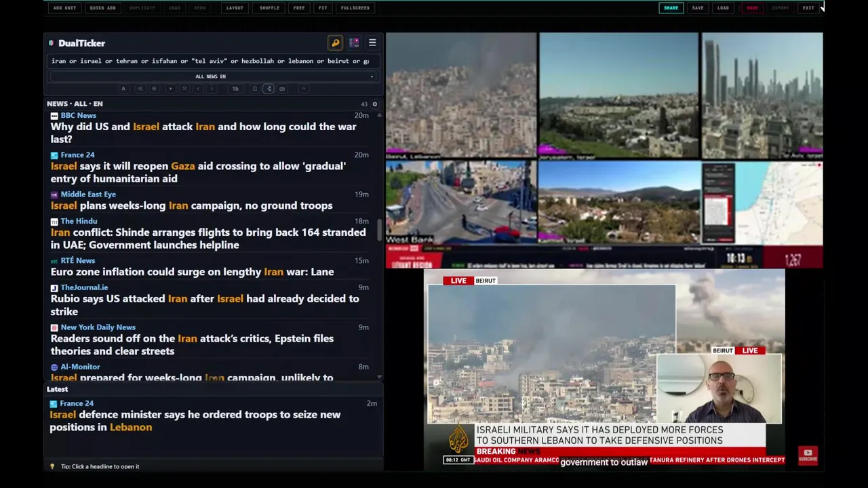
Task: Open 'Rubio says US attacked Iran' headline
Action: [x=205, y=305]
